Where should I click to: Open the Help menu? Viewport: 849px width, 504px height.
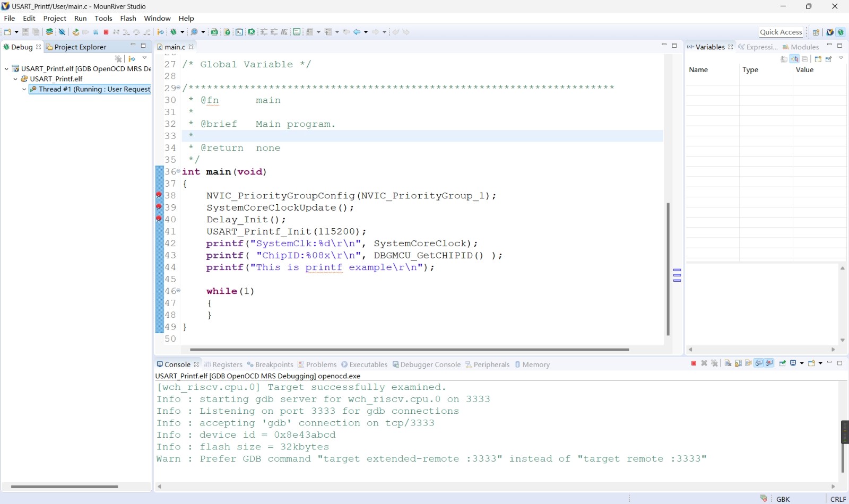pyautogui.click(x=186, y=18)
